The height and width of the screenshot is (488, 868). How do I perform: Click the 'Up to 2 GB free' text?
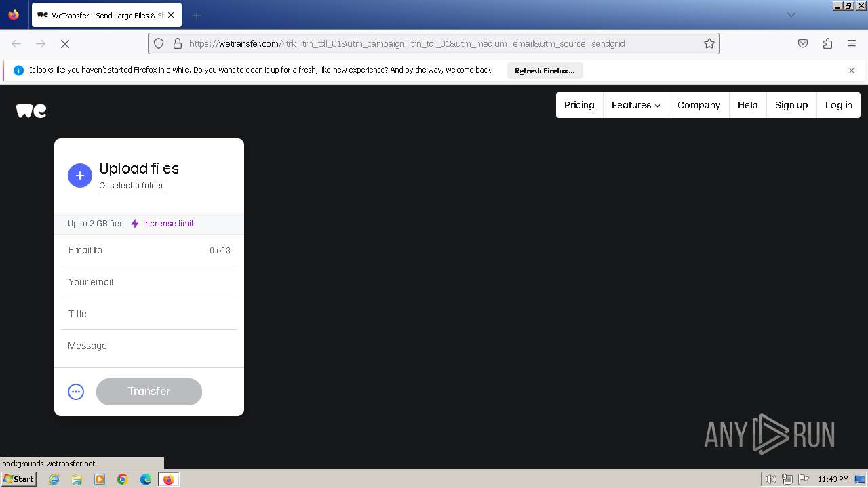96,224
